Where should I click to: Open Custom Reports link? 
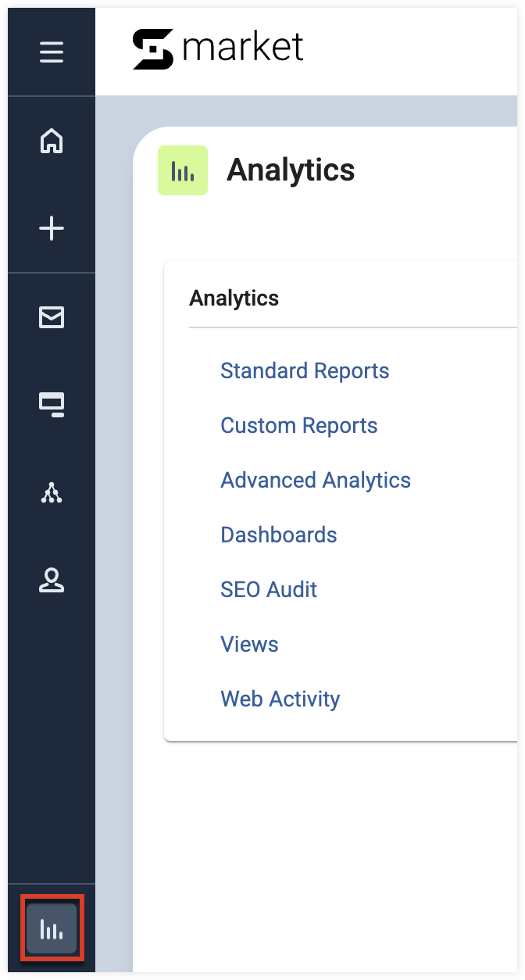coord(299,425)
